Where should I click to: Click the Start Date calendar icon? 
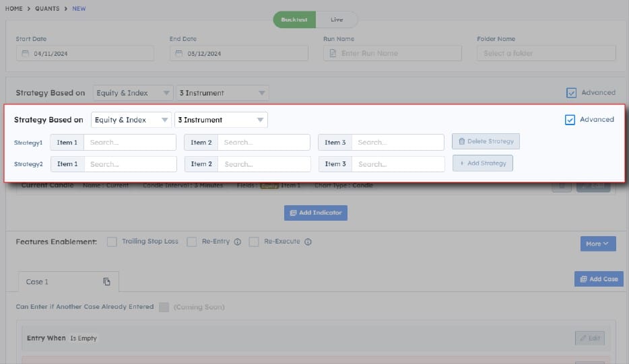tap(26, 54)
